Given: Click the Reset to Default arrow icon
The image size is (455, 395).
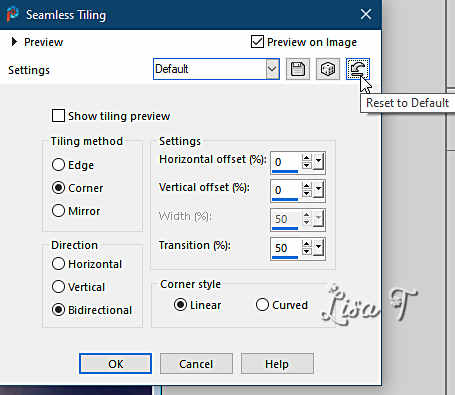Looking at the screenshot, I should [x=358, y=69].
